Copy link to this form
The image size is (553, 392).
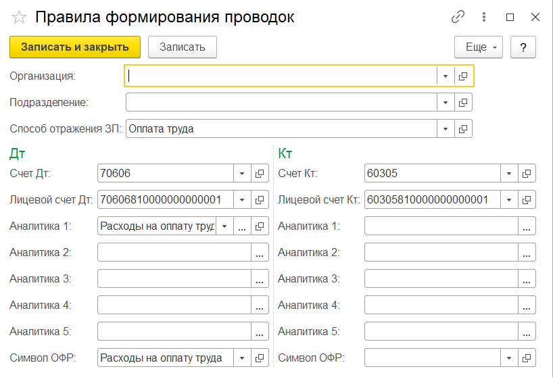click(x=458, y=18)
